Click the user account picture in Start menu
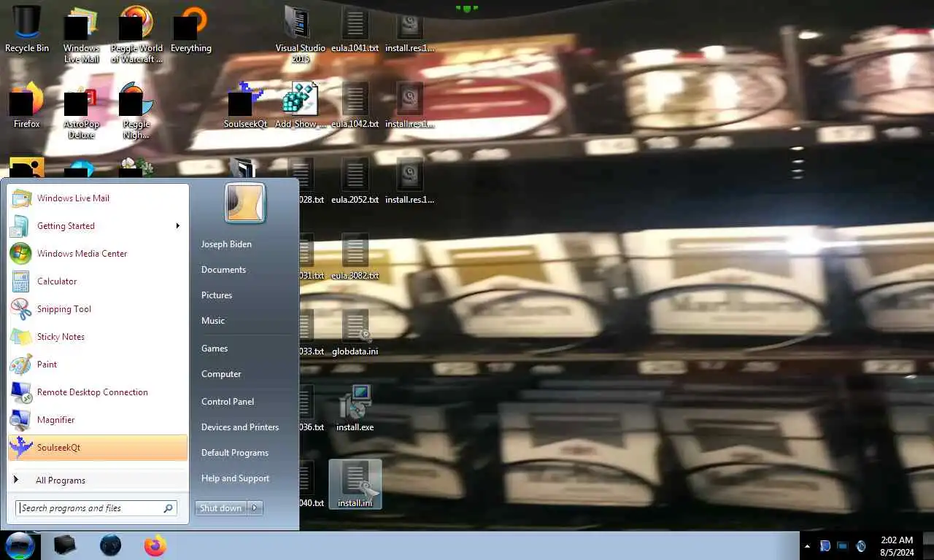The width and height of the screenshot is (934, 560). pyautogui.click(x=245, y=203)
